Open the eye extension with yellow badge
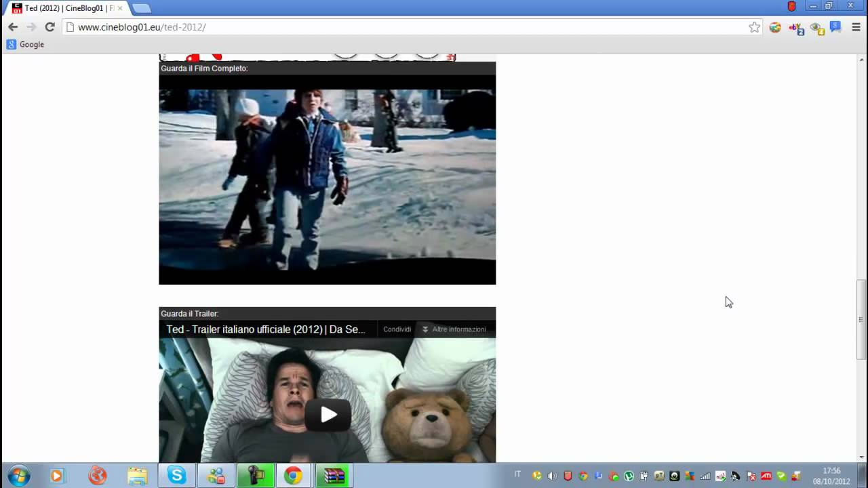This screenshot has height=488, width=868. pyautogui.click(x=817, y=28)
